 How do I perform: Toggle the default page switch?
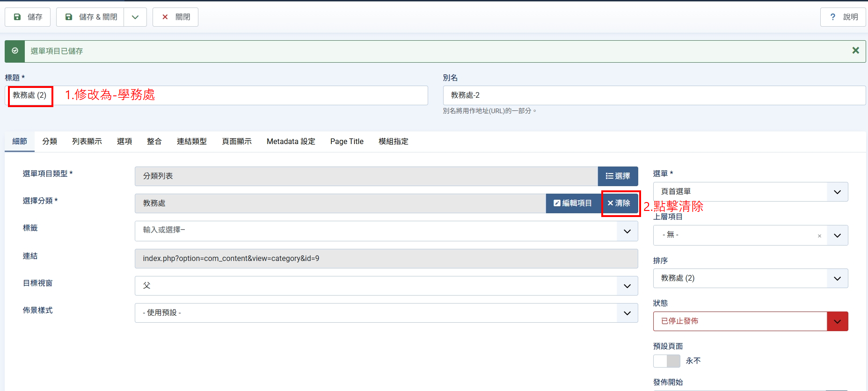click(x=666, y=361)
